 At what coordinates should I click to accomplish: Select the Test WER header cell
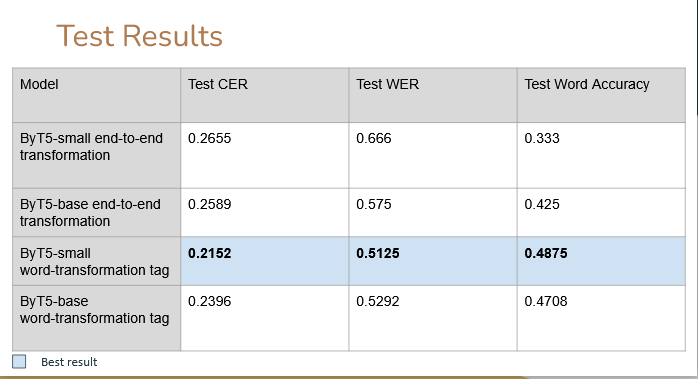tap(433, 95)
